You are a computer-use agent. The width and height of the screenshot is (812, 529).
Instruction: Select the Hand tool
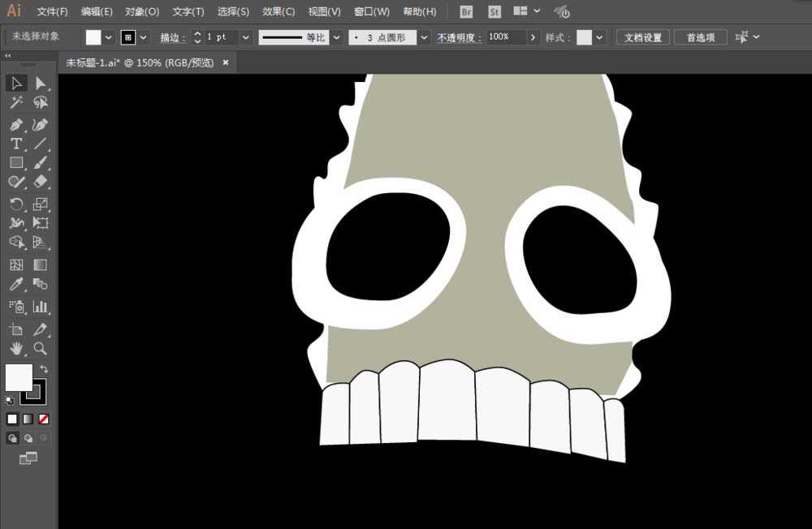pos(16,349)
